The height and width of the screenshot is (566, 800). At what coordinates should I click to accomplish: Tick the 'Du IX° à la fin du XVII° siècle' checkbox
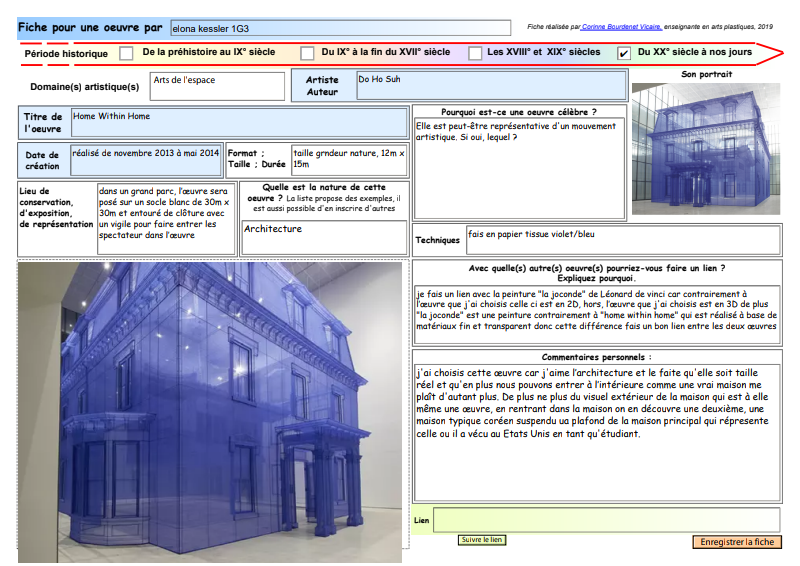click(304, 53)
